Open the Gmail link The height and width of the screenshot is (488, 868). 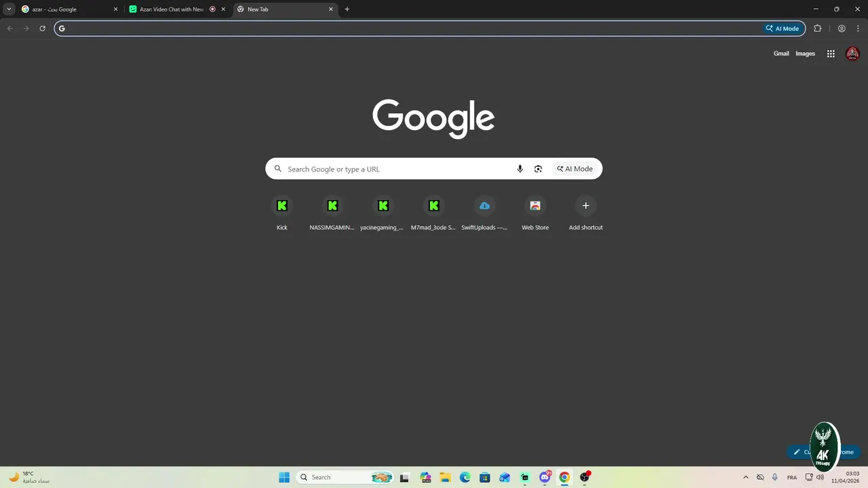pos(781,54)
